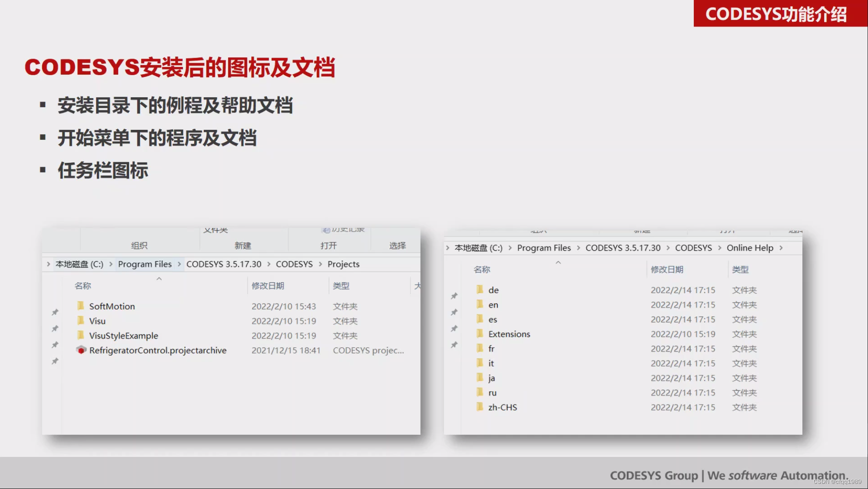Select the ru folder entry
868x489 pixels.
[492, 393]
